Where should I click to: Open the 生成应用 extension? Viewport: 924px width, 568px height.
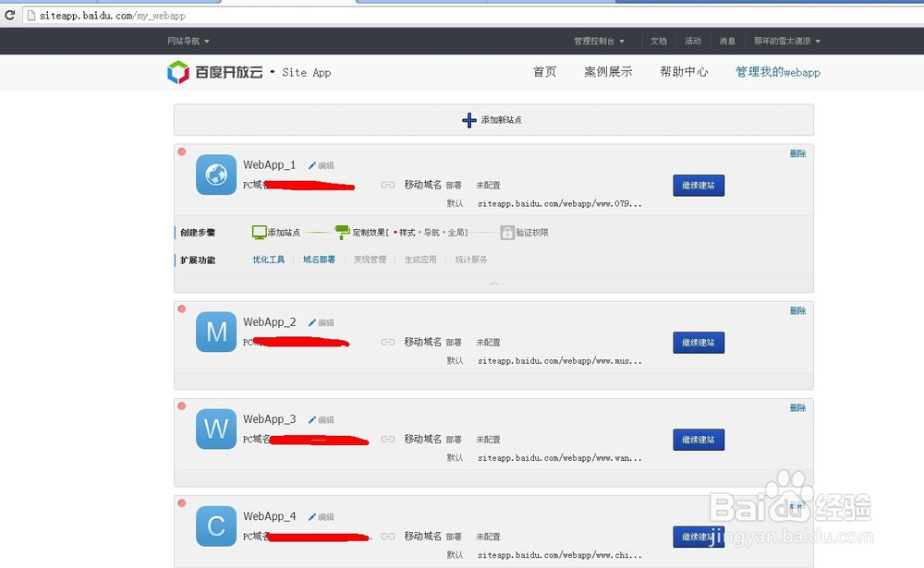click(420, 260)
